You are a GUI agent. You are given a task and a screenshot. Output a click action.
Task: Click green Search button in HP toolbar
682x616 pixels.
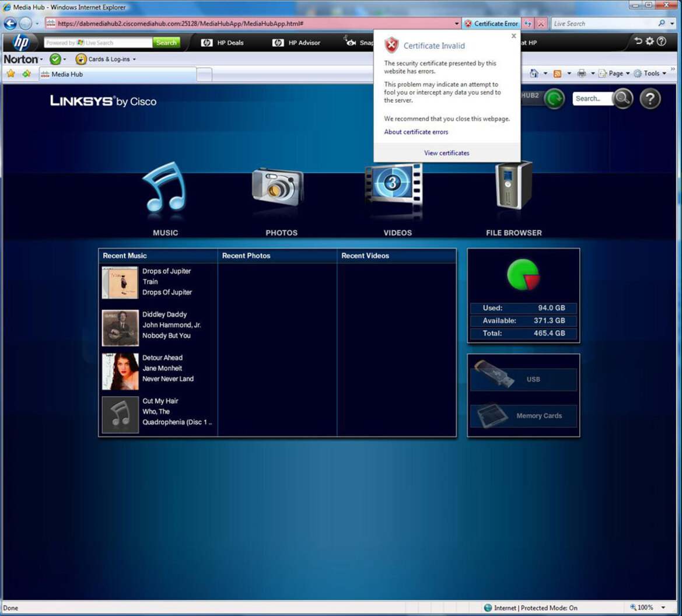(x=166, y=43)
